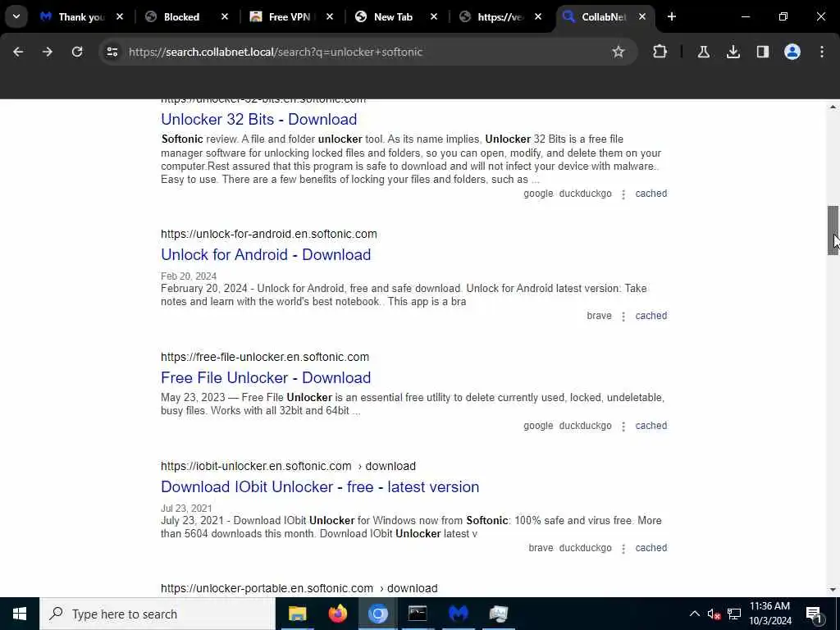840x630 pixels.
Task: Go back to the previous page
Action: point(18,52)
